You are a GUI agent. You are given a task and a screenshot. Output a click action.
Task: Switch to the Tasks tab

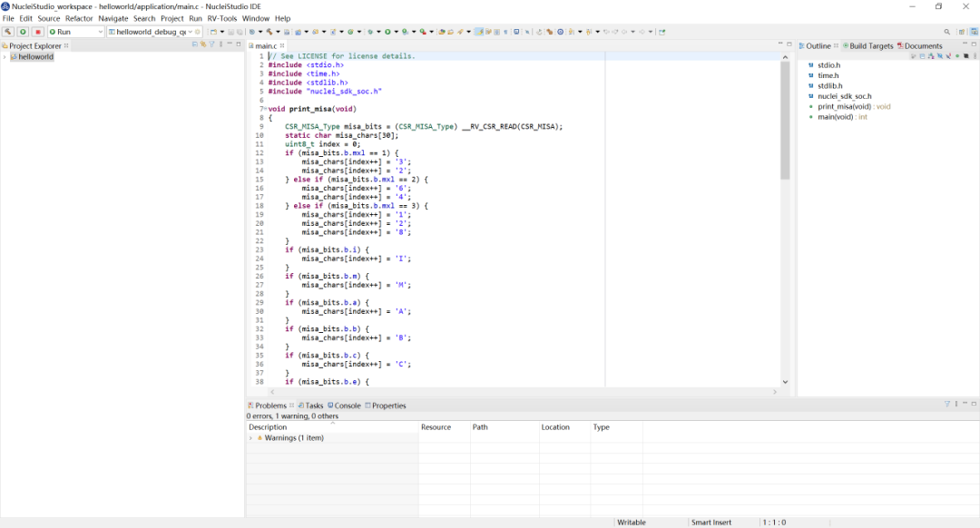[x=310, y=406]
